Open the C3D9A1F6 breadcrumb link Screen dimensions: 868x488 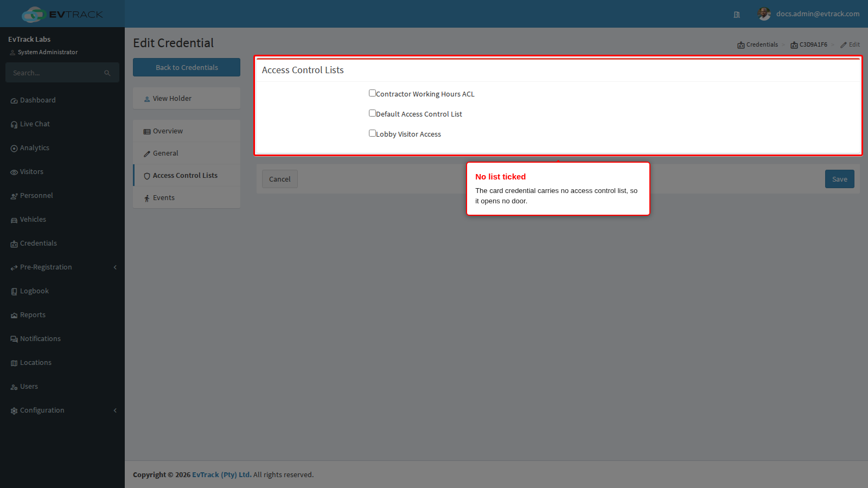[809, 44]
